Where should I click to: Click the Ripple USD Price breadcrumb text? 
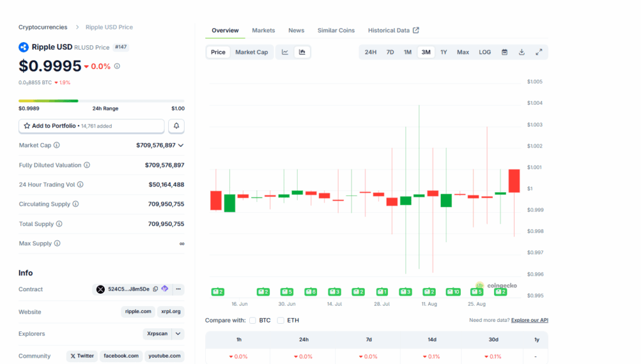coord(109,28)
